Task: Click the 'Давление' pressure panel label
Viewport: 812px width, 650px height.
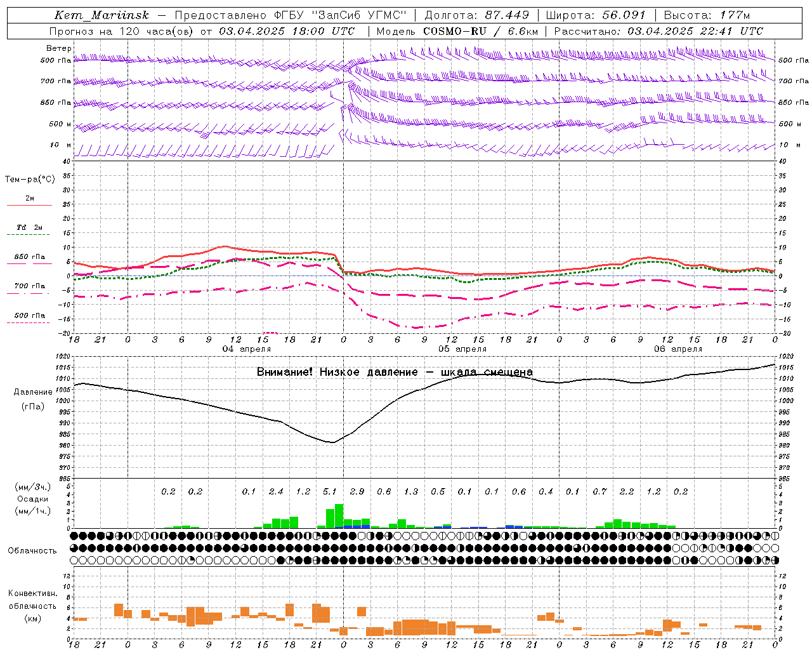Action: click(33, 392)
